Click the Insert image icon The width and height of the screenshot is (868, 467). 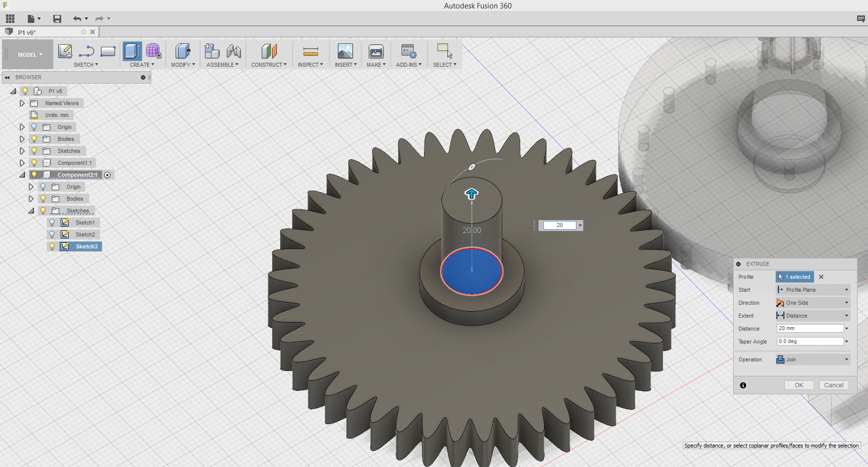[345, 51]
